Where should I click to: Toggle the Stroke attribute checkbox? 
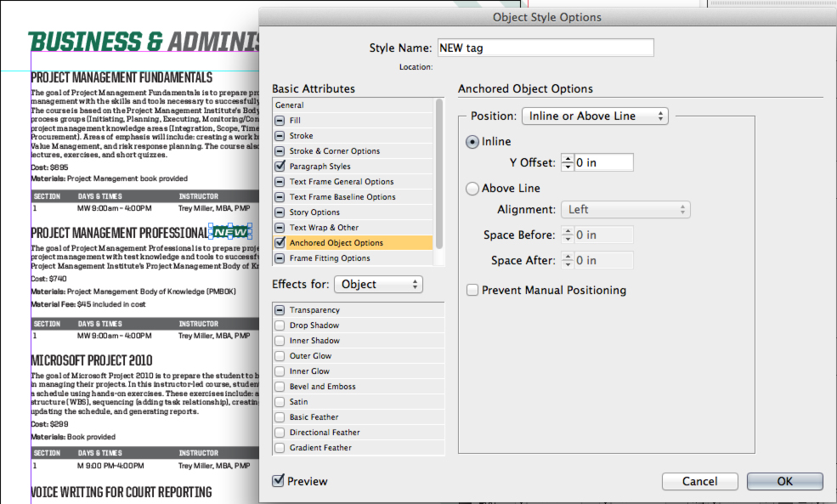point(280,136)
